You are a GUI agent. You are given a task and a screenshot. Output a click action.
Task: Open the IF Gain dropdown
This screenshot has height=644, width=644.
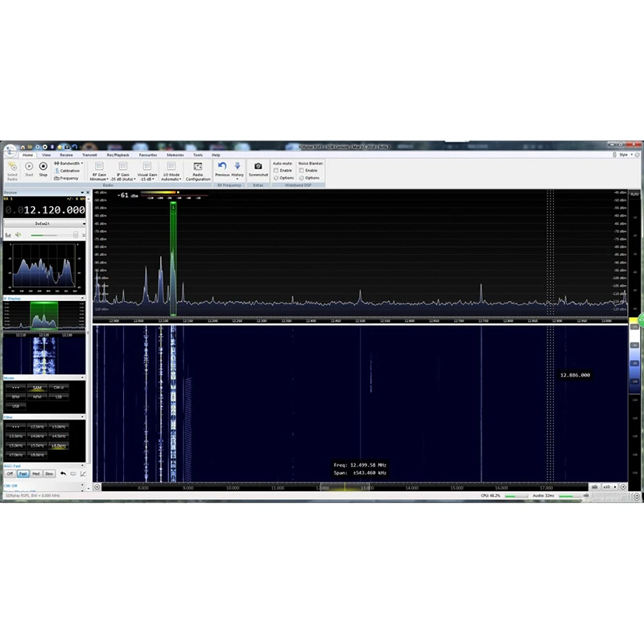123,171
